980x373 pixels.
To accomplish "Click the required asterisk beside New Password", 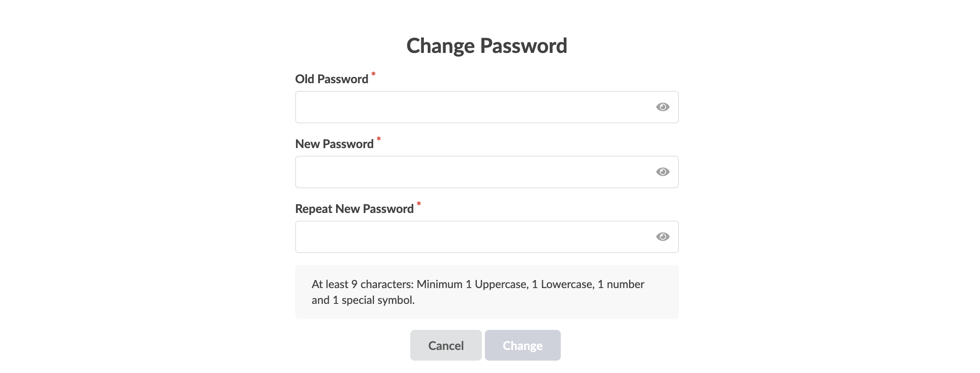I will pyautogui.click(x=379, y=140).
